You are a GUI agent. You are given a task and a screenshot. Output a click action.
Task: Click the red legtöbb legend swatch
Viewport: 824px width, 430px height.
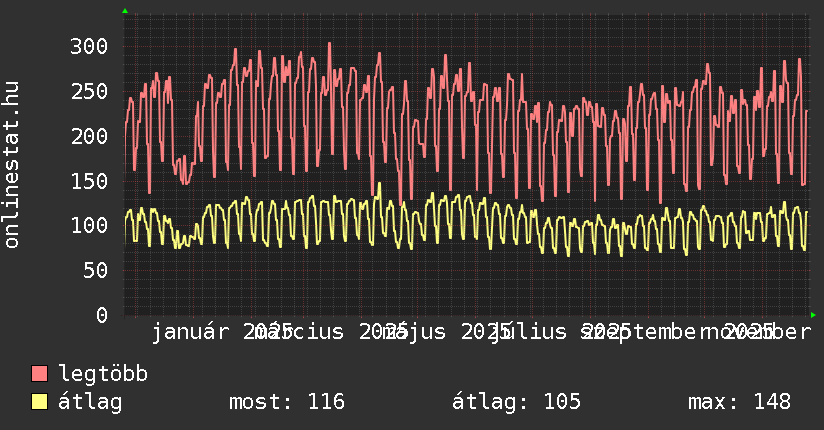[x=40, y=374]
